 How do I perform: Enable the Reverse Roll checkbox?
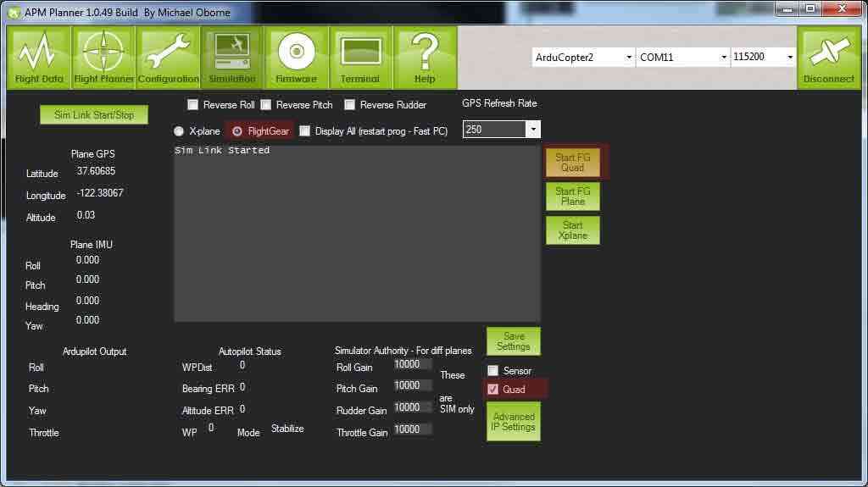coord(192,105)
